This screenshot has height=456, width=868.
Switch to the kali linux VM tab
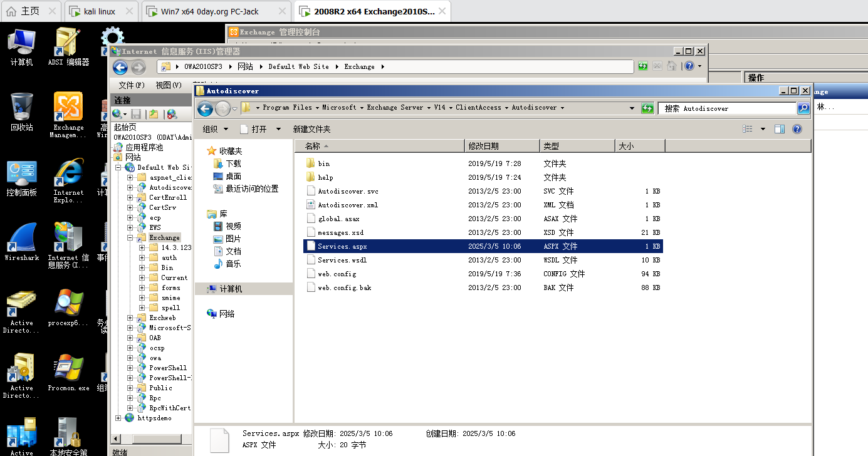click(x=100, y=11)
